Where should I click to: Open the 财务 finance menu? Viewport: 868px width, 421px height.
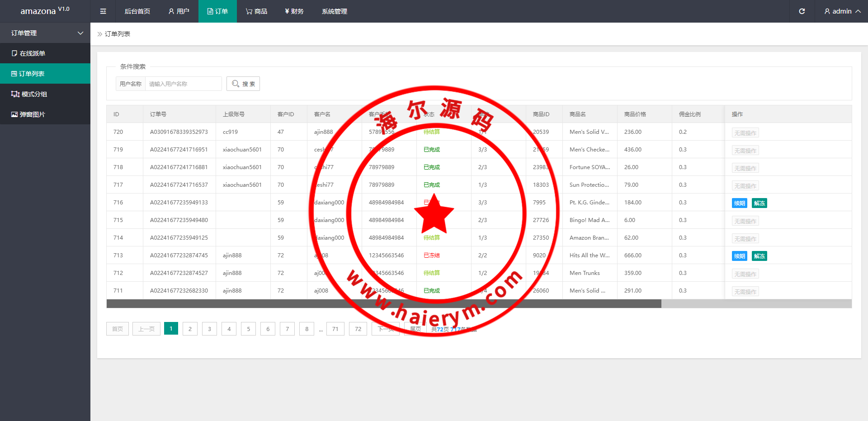(294, 11)
